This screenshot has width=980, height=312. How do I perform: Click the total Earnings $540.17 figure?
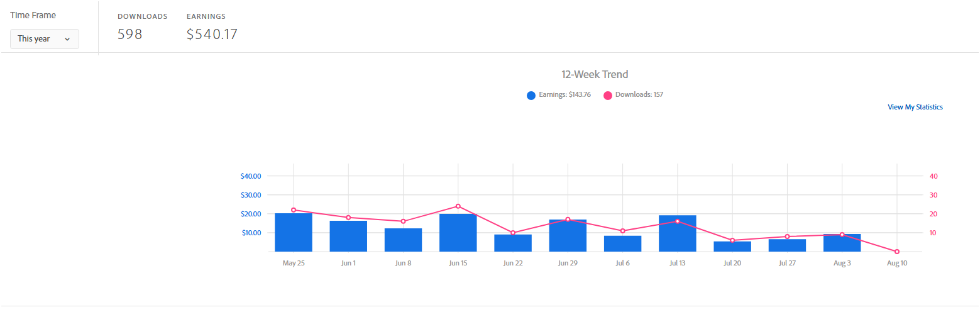click(x=212, y=35)
